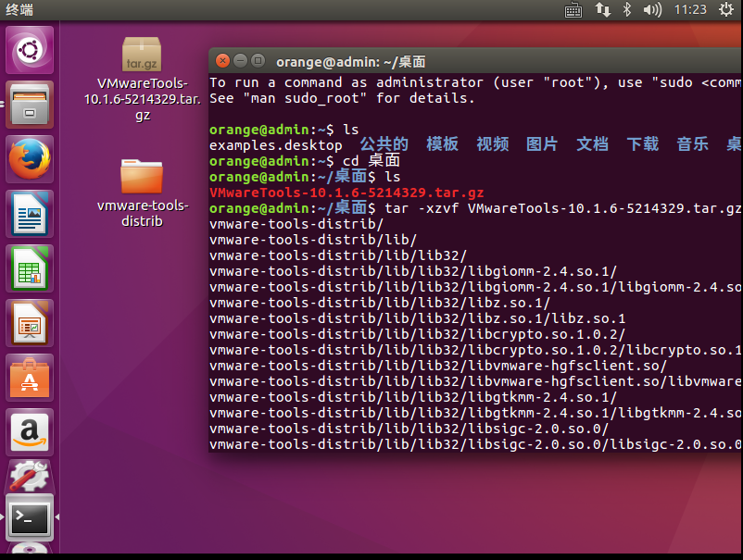Screen dimensions: 743x560
Task: Click the red VMwareTools-10.1.6-5214329.tar.gz listing
Action: tap(346, 193)
